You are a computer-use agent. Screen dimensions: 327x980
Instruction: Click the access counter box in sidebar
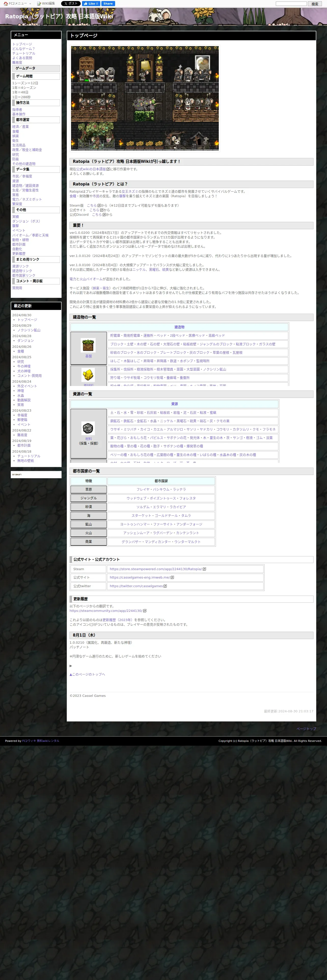(36, 474)
